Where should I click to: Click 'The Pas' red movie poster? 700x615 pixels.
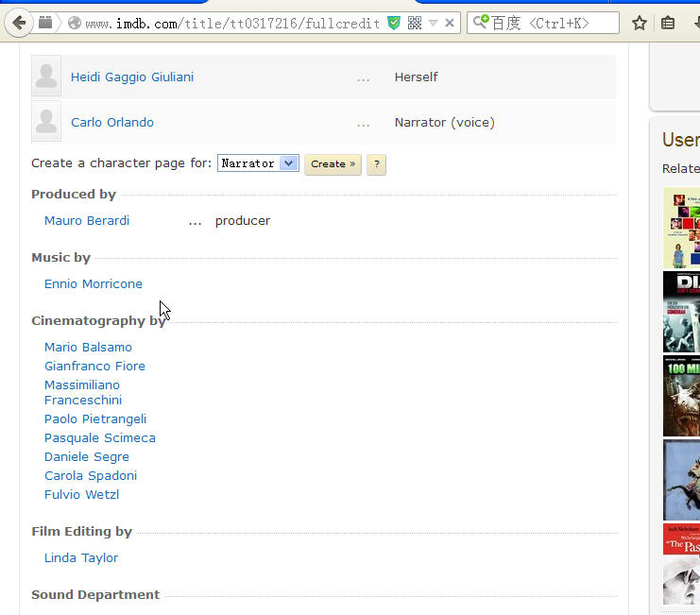[681, 564]
